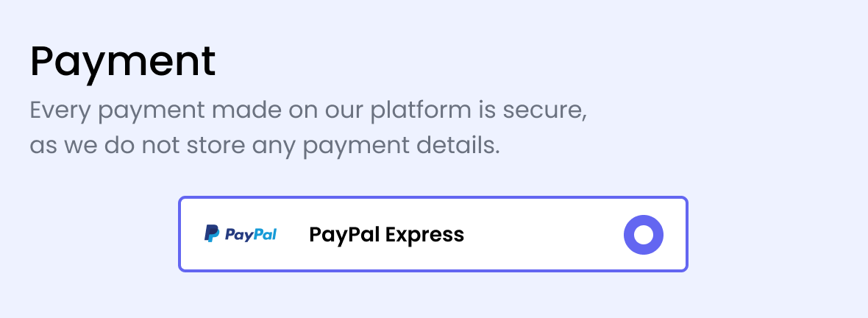This screenshot has height=318, width=868.
Task: Click the Payment heading
Action: click(x=122, y=62)
